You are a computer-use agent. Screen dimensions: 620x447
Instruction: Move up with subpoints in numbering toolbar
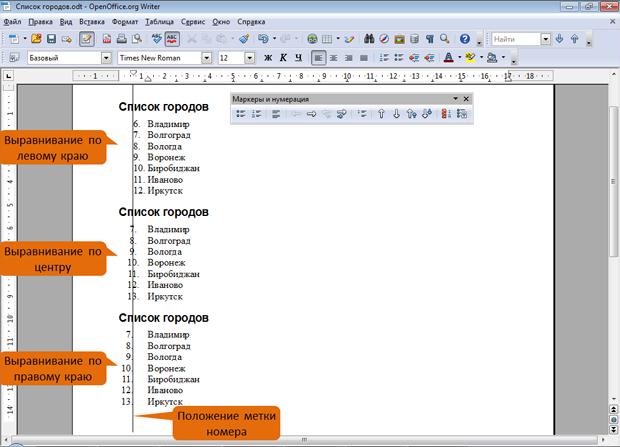[412, 114]
